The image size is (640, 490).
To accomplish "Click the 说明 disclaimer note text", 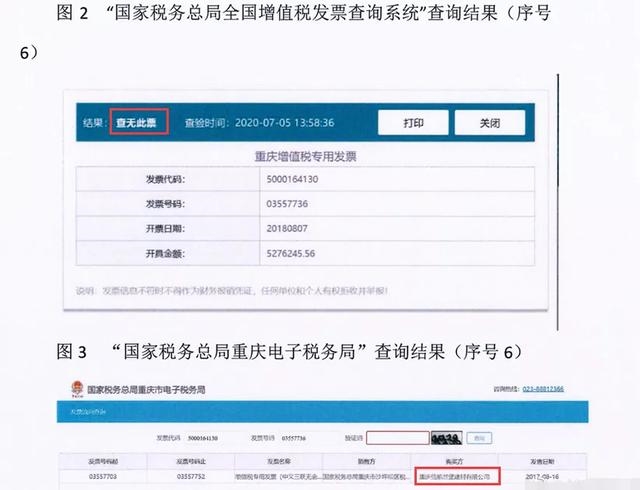I will pyautogui.click(x=232, y=291).
